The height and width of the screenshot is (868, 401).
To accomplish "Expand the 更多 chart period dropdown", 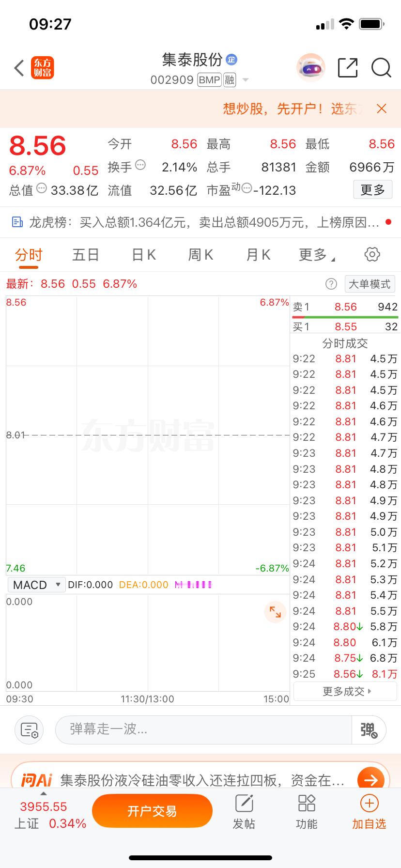I will coord(317,255).
